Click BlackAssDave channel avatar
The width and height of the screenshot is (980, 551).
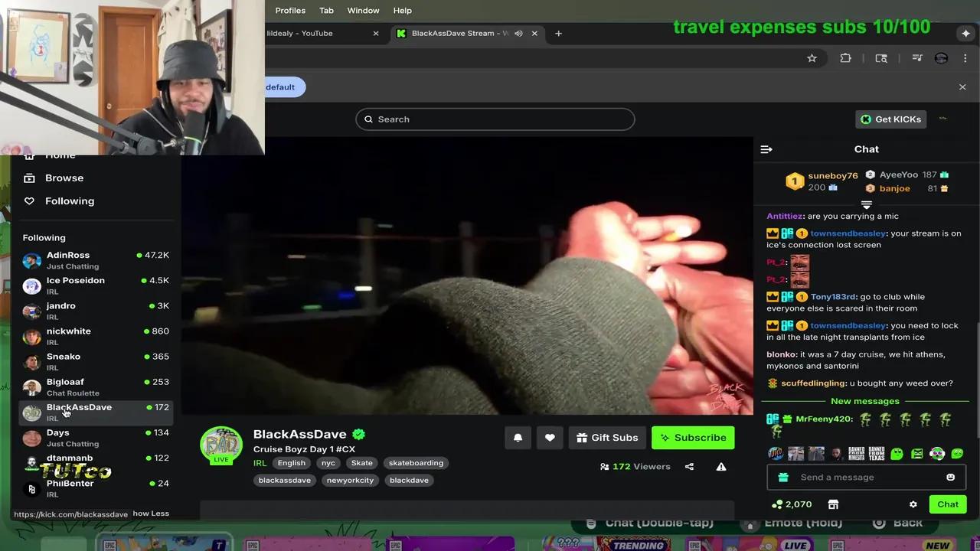[221, 445]
